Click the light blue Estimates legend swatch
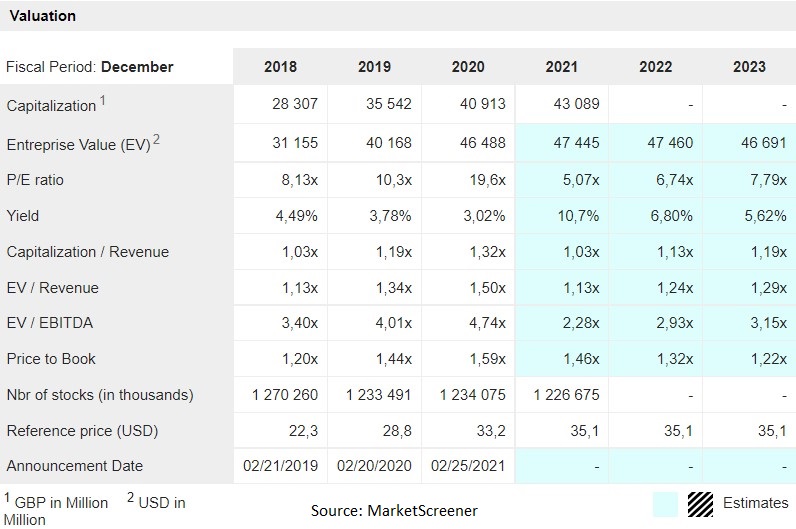Image resolution: width=796 pixels, height=529 pixels. click(x=665, y=504)
